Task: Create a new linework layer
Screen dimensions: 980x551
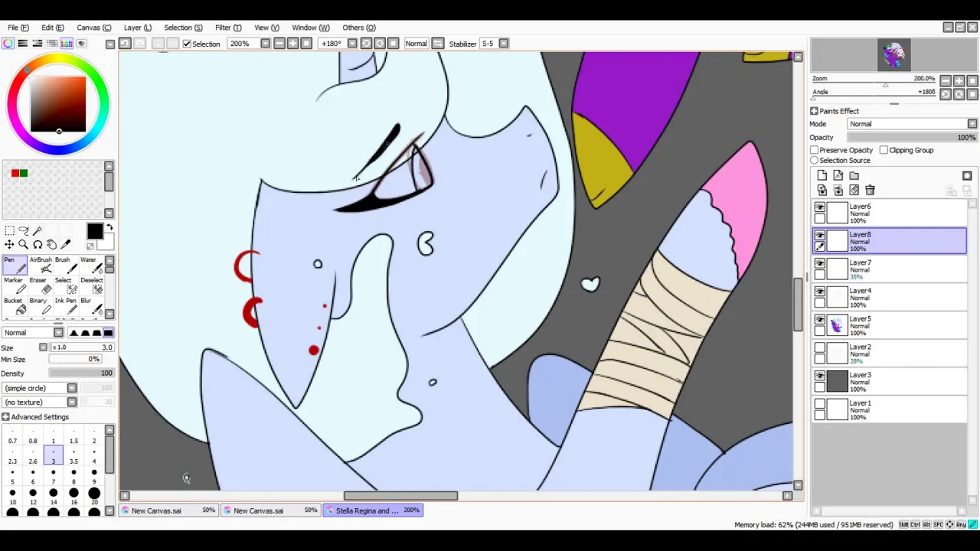Action: pos(838,175)
